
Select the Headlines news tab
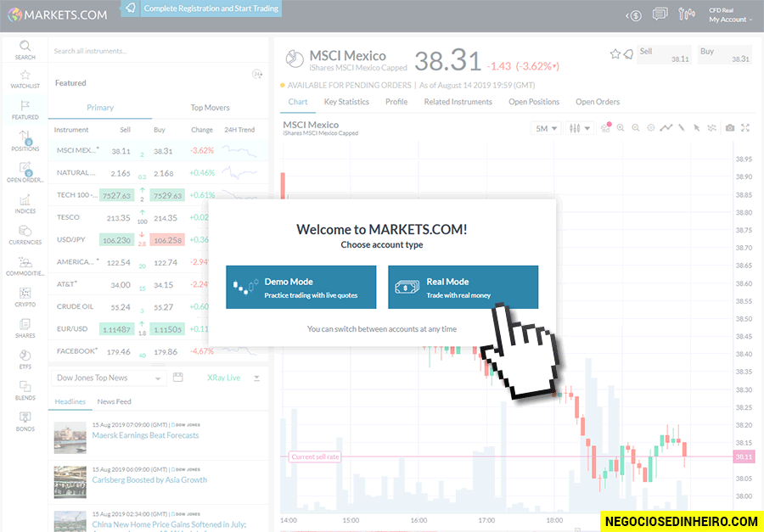click(70, 401)
